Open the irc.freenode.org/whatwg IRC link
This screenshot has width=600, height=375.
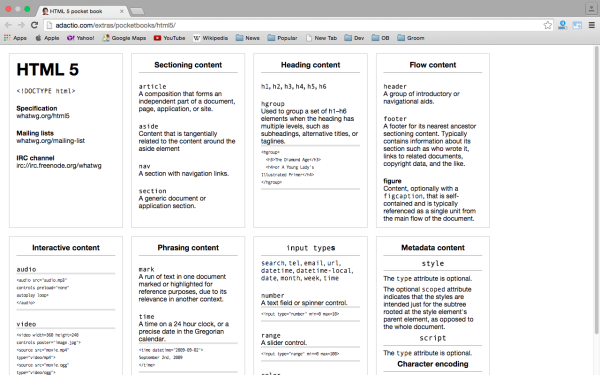[x=59, y=166]
